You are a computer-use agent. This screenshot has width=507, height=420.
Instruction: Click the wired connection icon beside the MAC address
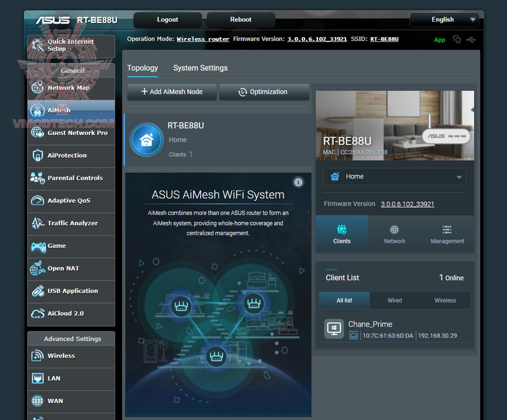pyautogui.click(x=353, y=335)
